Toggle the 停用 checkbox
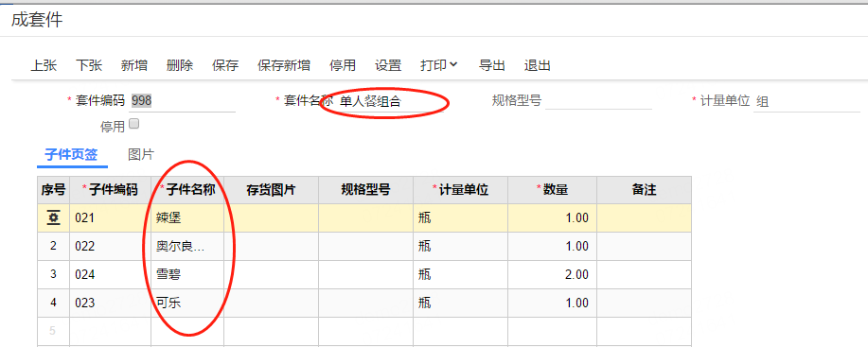868x347 pixels. [134, 124]
